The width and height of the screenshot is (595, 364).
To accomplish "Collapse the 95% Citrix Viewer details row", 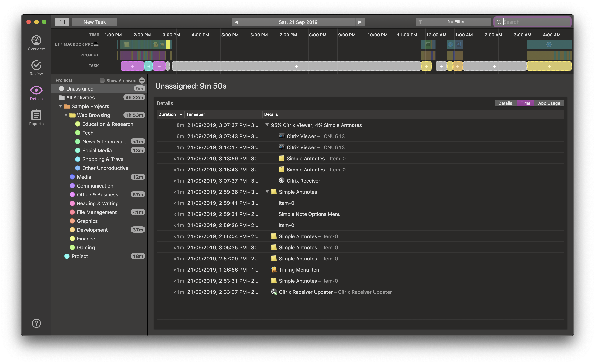I will pyautogui.click(x=267, y=125).
